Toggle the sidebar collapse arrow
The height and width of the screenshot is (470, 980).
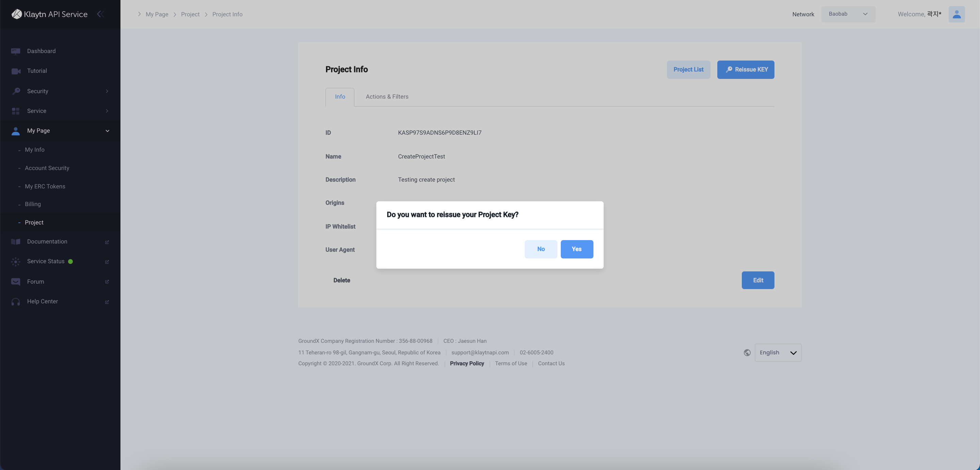[100, 14]
